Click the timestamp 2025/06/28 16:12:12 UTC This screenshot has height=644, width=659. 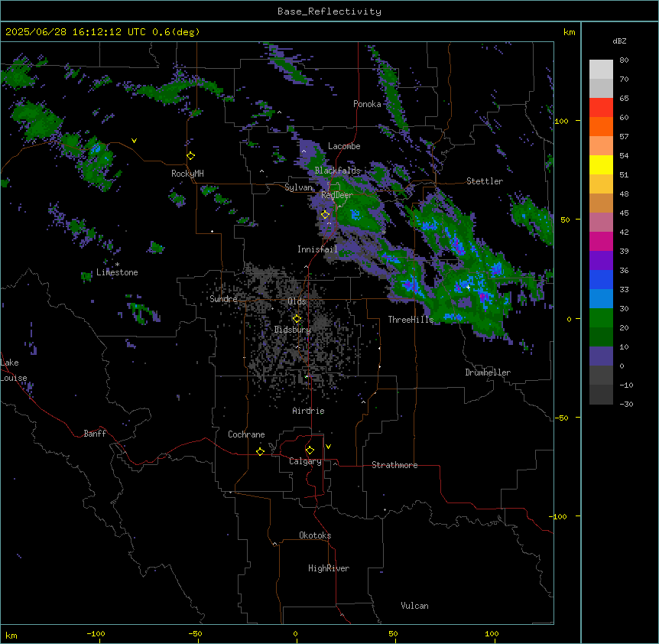pyautogui.click(x=76, y=32)
